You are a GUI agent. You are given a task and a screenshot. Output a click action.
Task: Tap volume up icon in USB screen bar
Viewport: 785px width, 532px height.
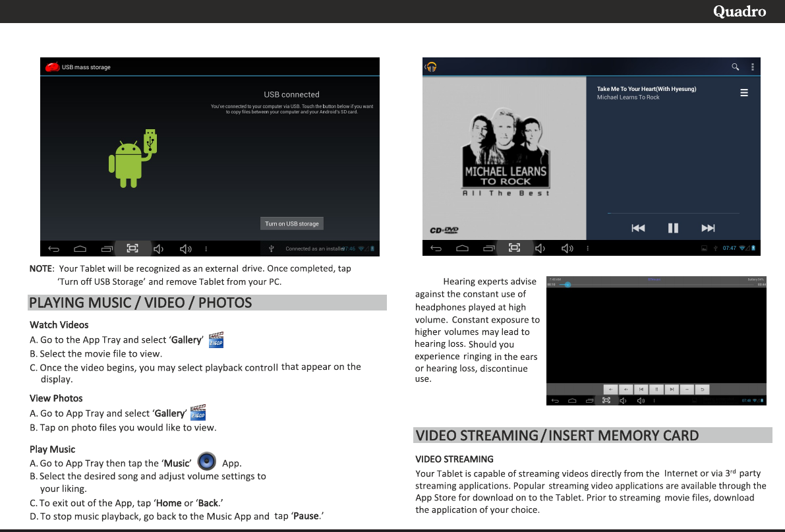point(186,249)
